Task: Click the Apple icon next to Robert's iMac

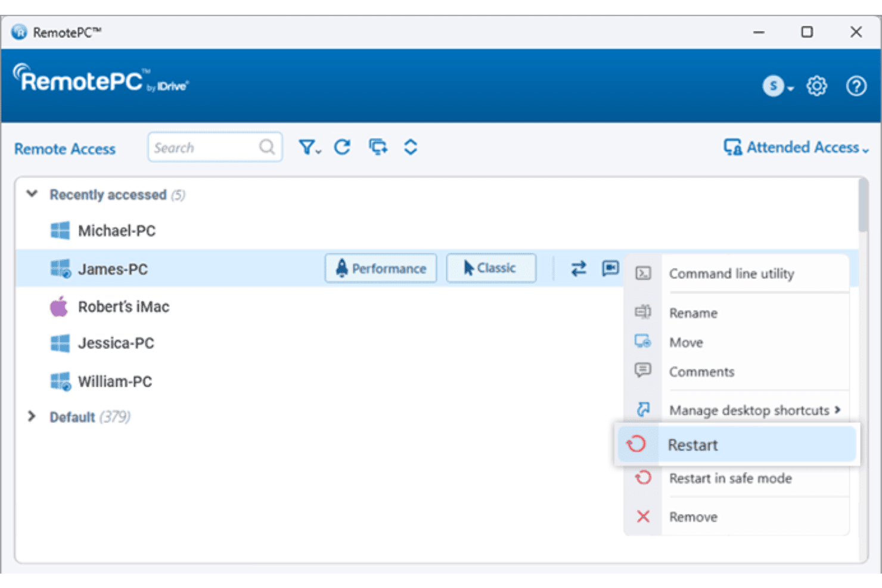Action: pyautogui.click(x=58, y=306)
